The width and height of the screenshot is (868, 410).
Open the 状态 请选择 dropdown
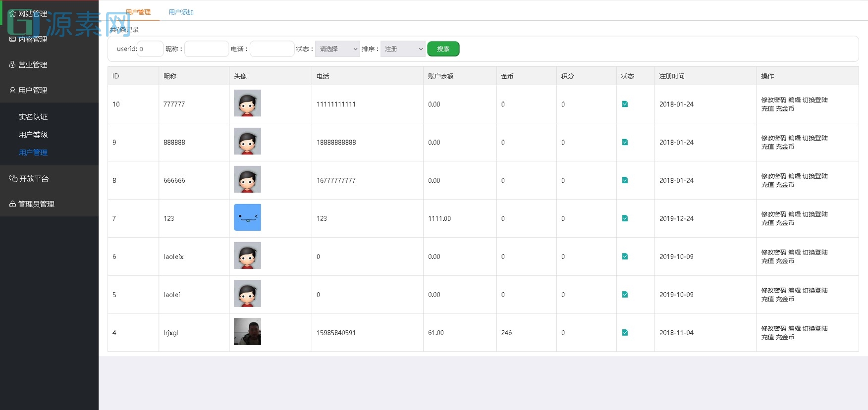(337, 49)
